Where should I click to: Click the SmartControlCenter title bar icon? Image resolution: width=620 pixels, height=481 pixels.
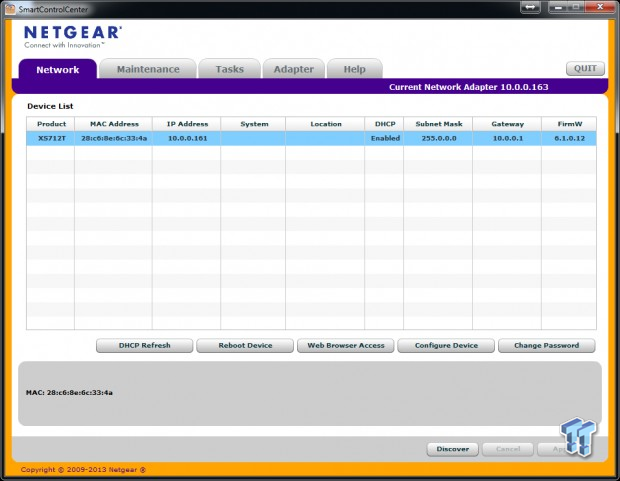(x=10, y=8)
